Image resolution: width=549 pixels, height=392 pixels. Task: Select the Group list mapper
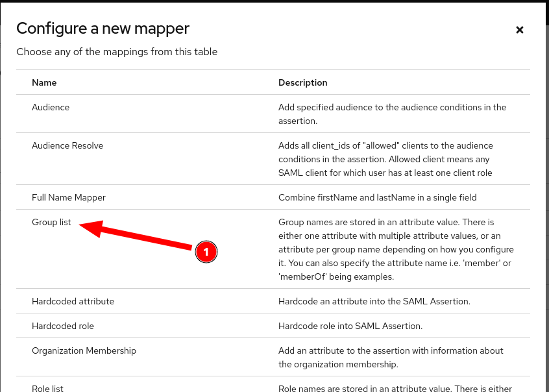pyautogui.click(x=51, y=222)
